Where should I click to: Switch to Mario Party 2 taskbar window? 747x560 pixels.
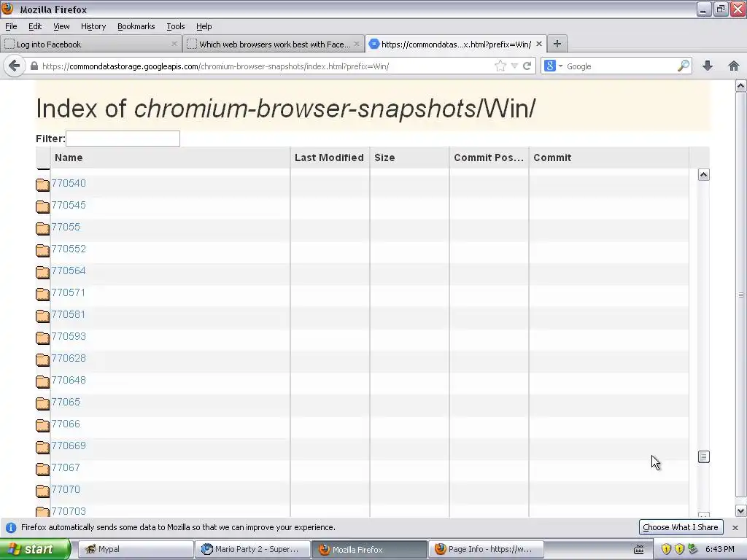[252, 549]
